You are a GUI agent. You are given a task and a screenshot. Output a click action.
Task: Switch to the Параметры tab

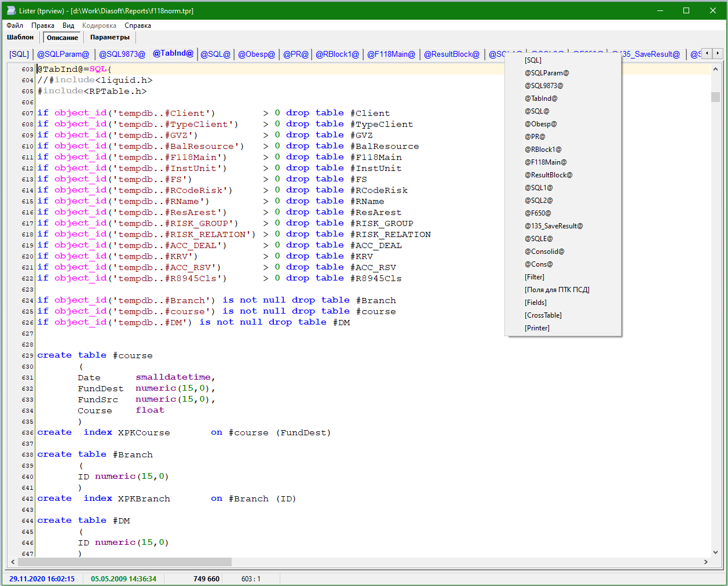[x=109, y=37]
